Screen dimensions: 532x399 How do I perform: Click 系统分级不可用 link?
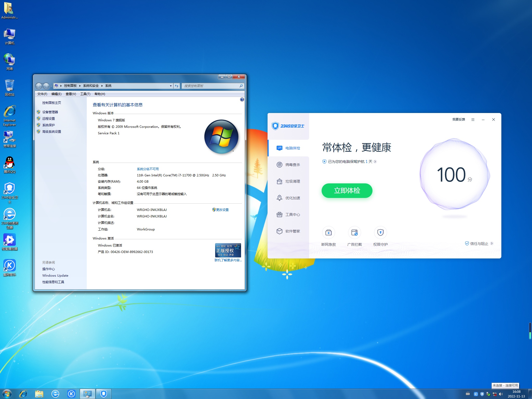[x=148, y=169]
